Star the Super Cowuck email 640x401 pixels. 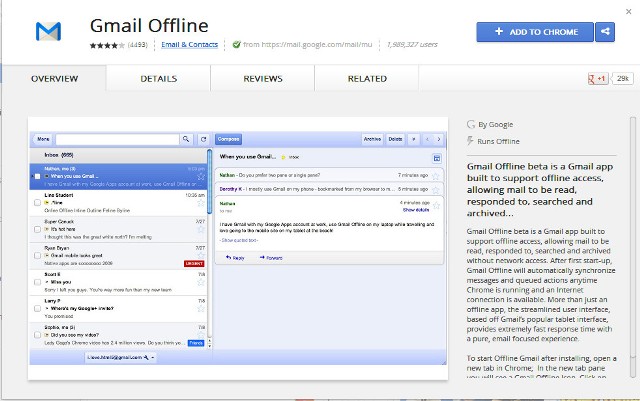200,229
